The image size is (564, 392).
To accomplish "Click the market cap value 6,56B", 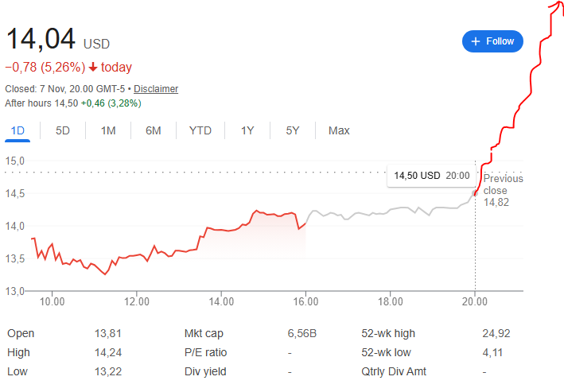I will pyautogui.click(x=301, y=333).
